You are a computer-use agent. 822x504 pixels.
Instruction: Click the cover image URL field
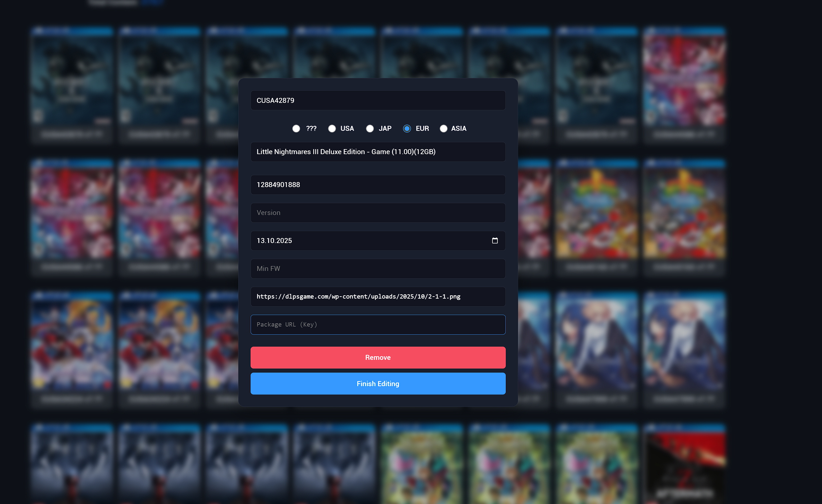[x=378, y=297]
